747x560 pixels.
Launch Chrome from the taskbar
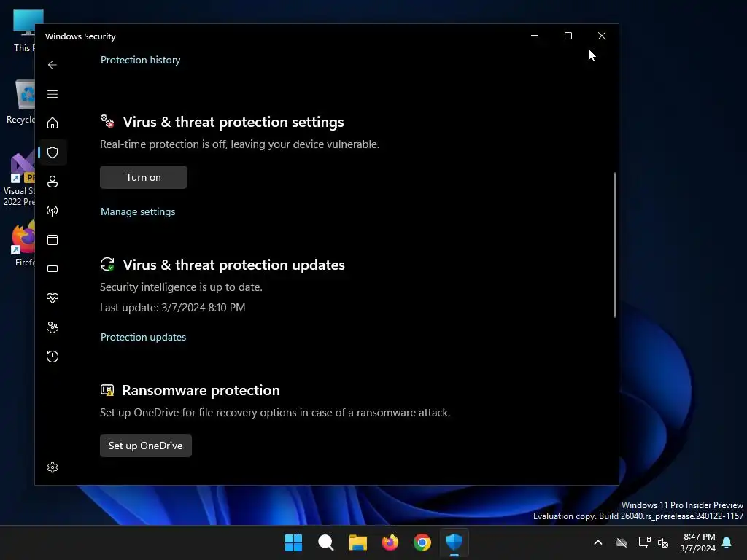point(422,542)
